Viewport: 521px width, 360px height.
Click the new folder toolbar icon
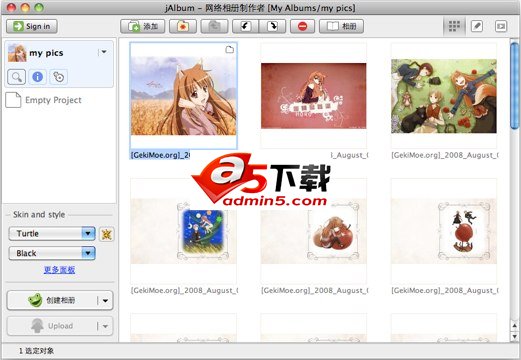pos(183,26)
